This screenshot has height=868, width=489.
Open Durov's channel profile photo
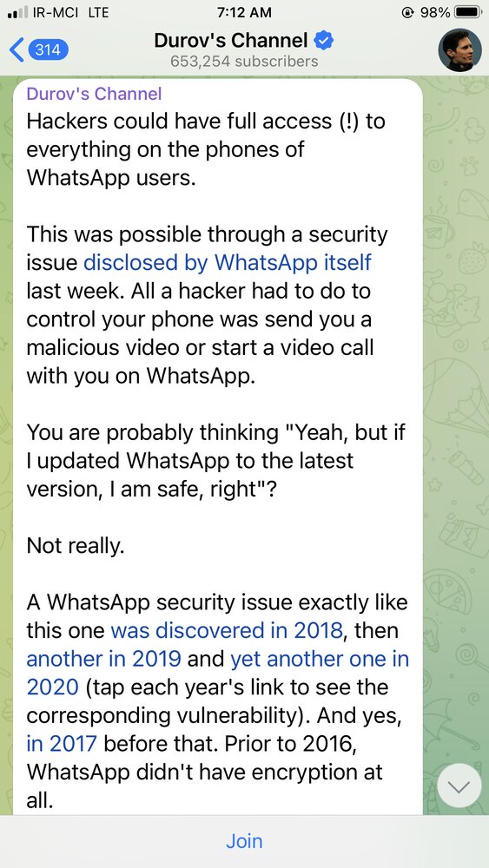[x=459, y=50]
